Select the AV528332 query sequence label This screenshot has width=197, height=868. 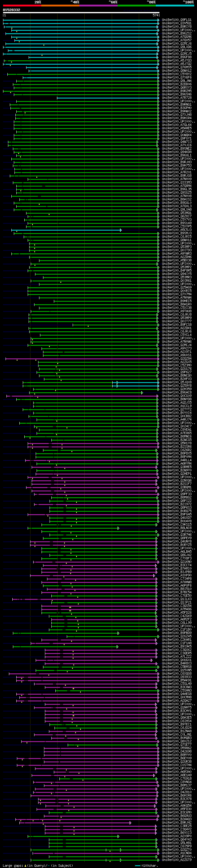click(x=11, y=10)
